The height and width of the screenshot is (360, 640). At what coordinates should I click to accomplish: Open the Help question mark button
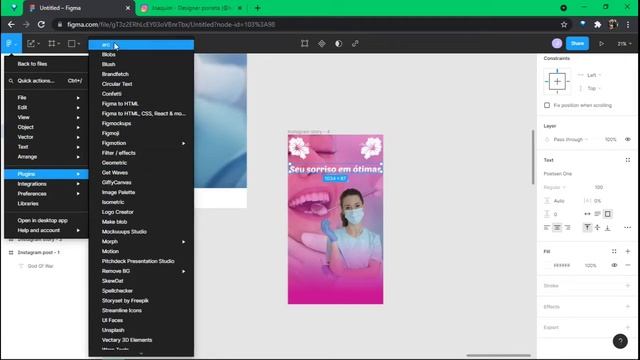click(x=620, y=341)
